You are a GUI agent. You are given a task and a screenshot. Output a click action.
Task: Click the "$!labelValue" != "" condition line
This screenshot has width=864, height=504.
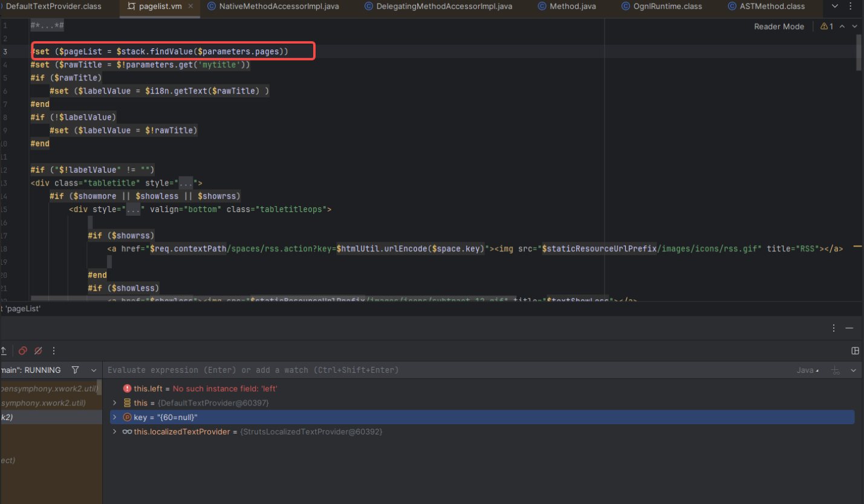(93, 170)
